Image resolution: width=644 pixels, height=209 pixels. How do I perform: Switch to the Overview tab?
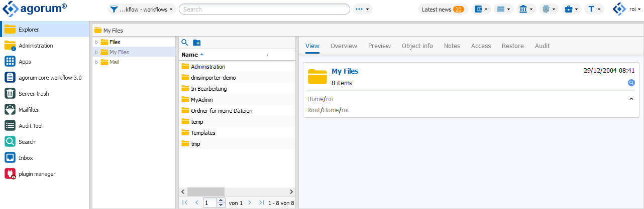[344, 46]
